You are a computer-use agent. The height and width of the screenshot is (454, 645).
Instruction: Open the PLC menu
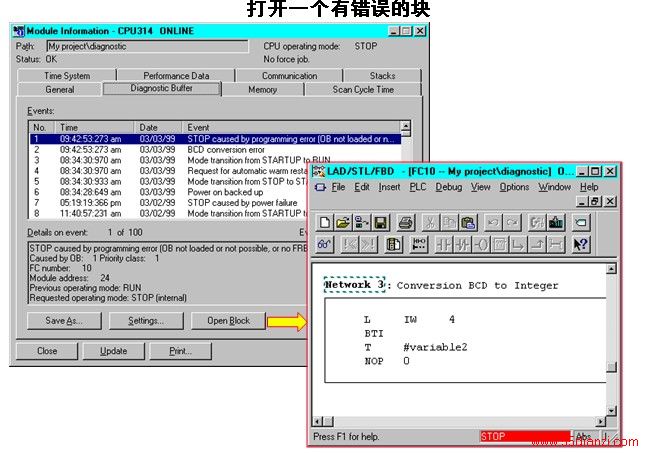tap(418, 187)
